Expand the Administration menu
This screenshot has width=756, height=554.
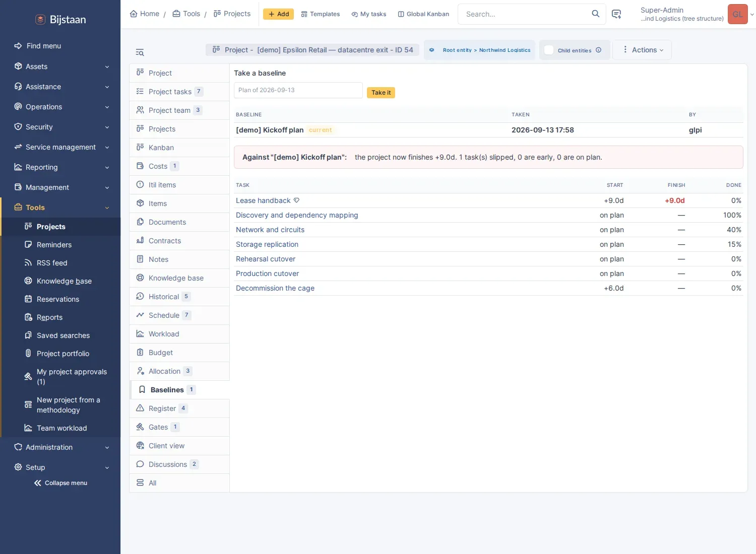pos(60,447)
